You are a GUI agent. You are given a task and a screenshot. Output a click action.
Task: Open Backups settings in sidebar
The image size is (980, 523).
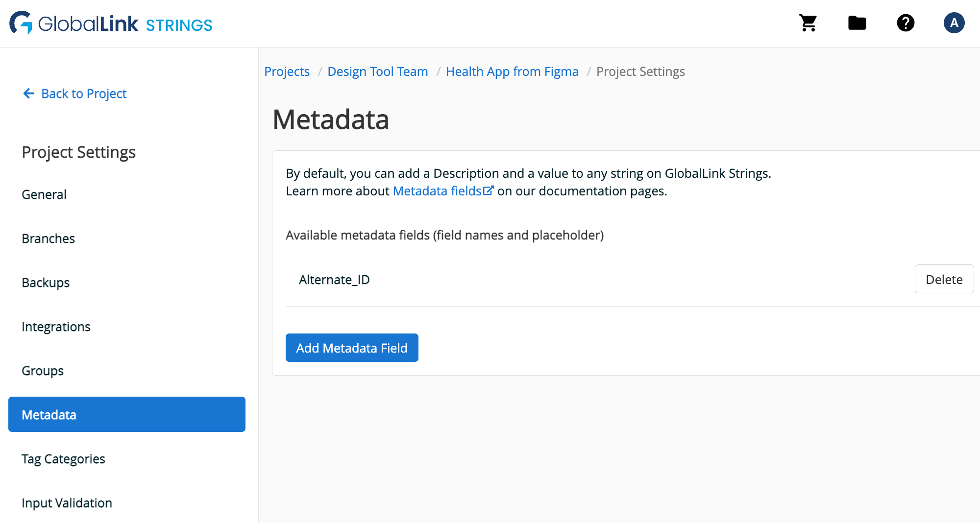pyautogui.click(x=46, y=283)
